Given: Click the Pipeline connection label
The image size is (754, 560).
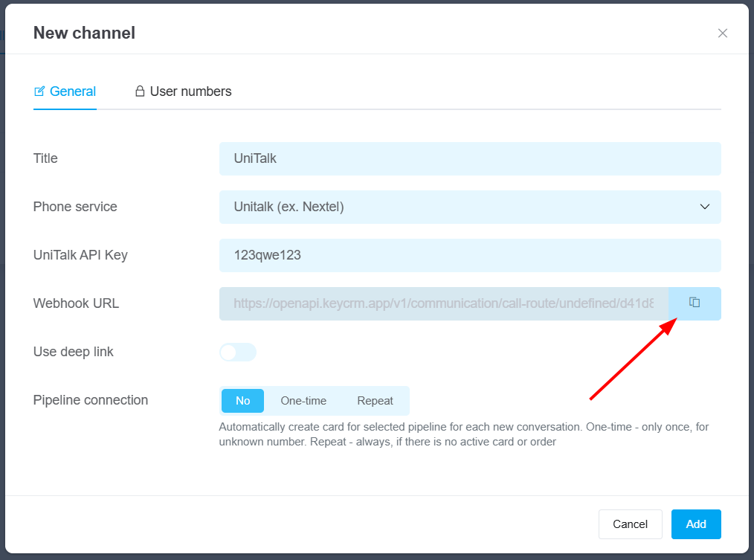Looking at the screenshot, I should point(91,400).
